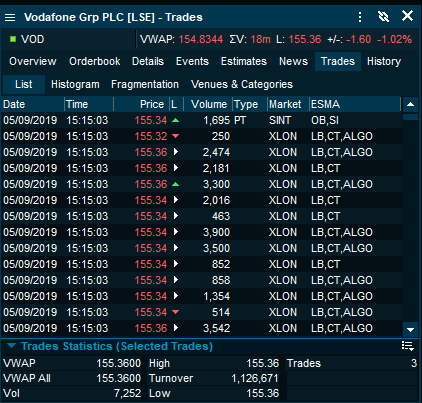Click white arrow on 3,542 volume row
Image resolution: width=422 pixels, height=403 pixels.
point(176,328)
